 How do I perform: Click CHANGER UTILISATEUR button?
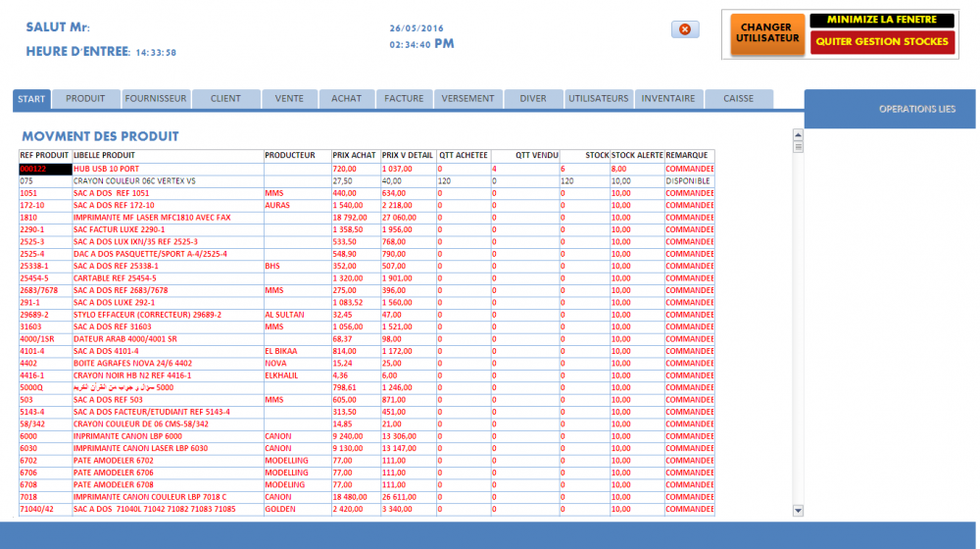pos(767,33)
